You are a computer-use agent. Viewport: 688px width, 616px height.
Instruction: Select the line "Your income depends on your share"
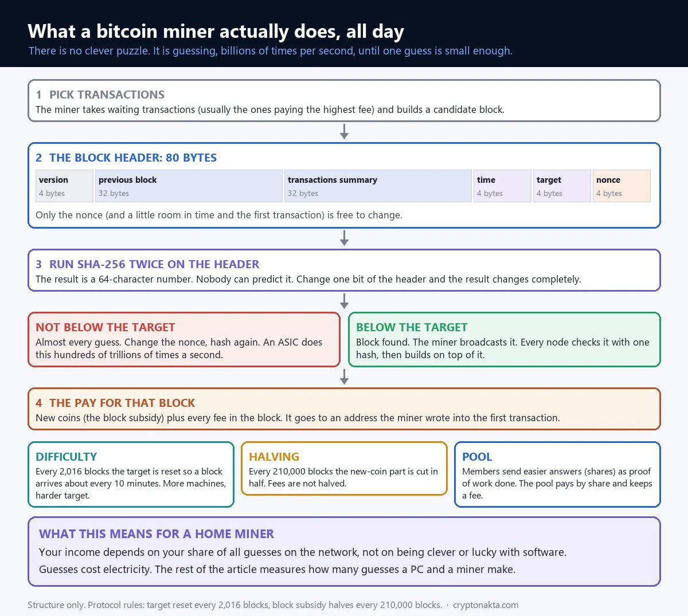(303, 552)
